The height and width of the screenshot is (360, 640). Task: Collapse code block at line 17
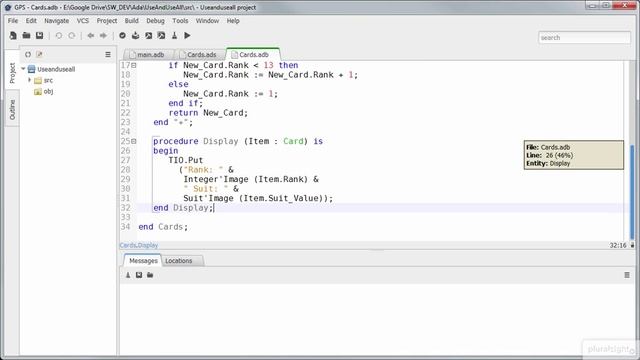tap(134, 65)
